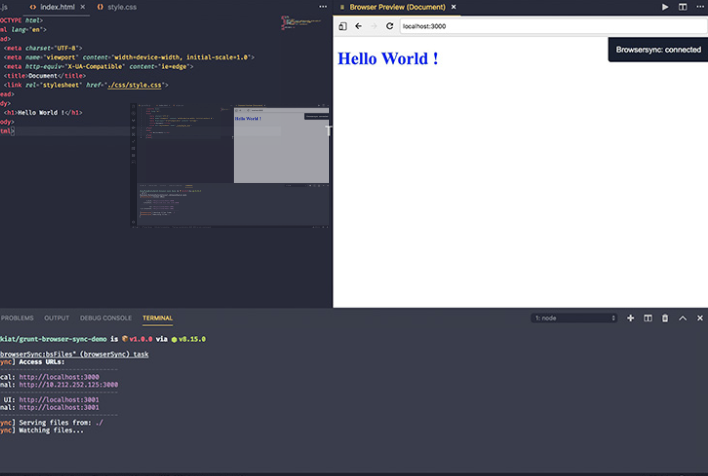Close the terminal panel

(700, 318)
